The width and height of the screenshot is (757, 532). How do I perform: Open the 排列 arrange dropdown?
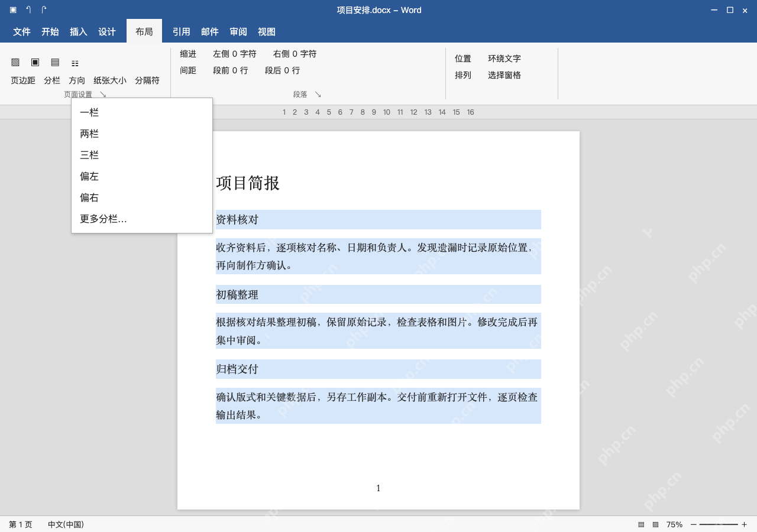click(x=463, y=75)
